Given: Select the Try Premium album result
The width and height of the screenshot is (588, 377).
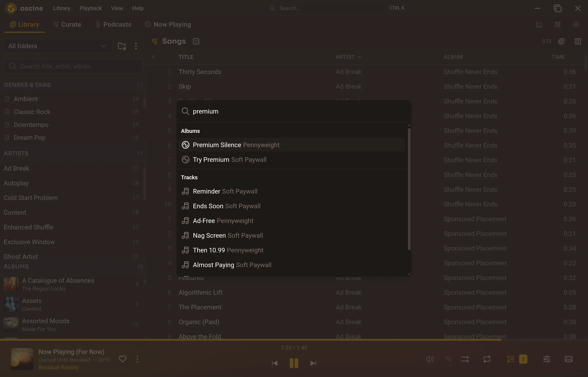Looking at the screenshot, I should [291, 160].
